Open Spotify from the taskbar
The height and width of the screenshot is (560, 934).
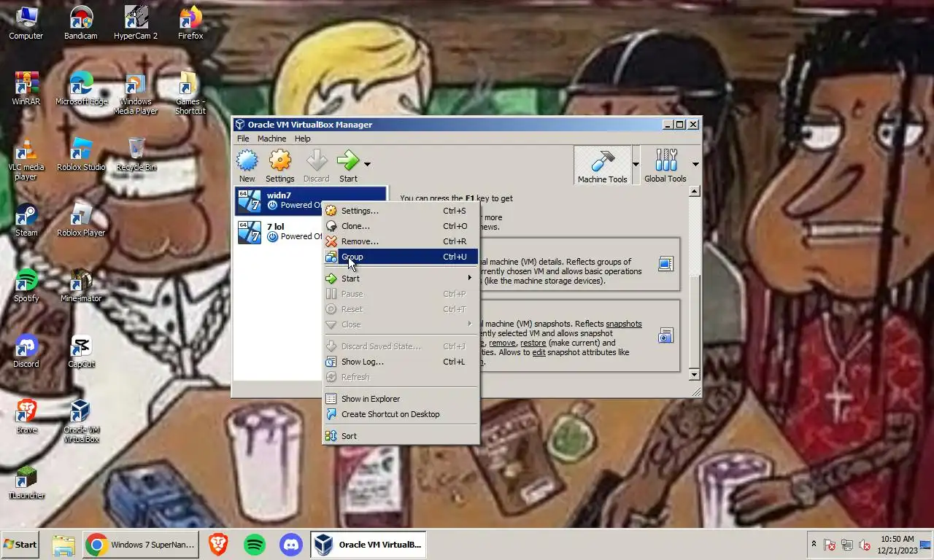point(254,545)
